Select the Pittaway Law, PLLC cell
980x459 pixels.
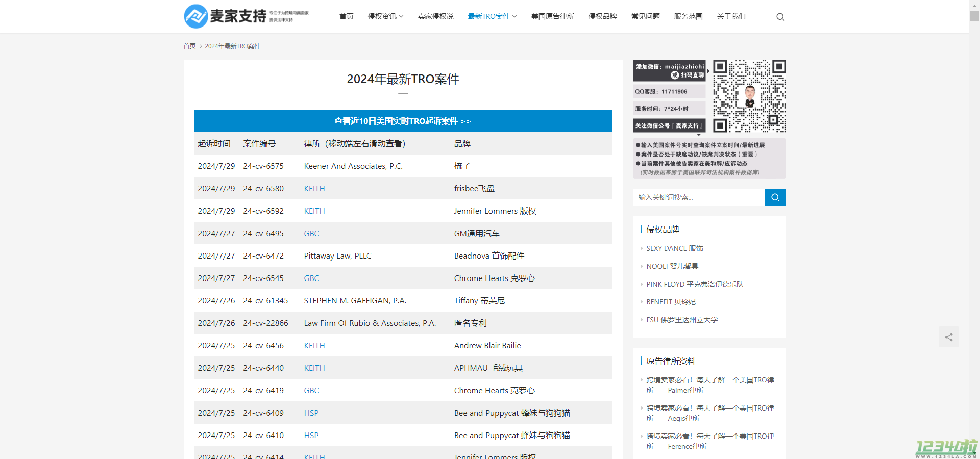click(338, 256)
